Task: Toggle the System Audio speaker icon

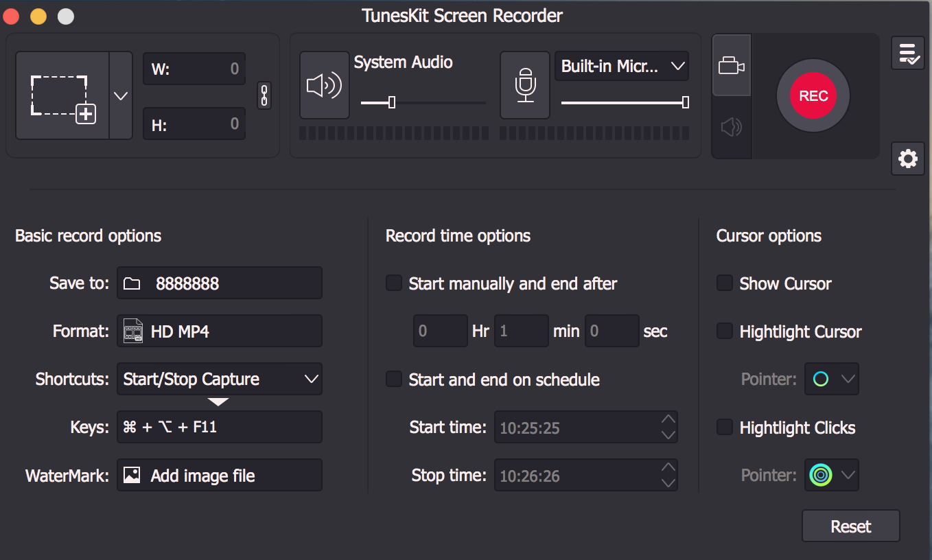Action: coord(325,85)
